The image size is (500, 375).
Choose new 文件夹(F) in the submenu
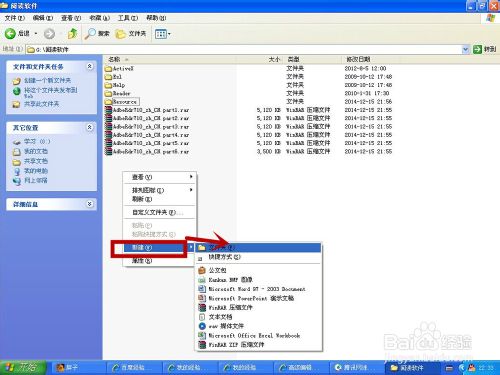click(x=258, y=247)
